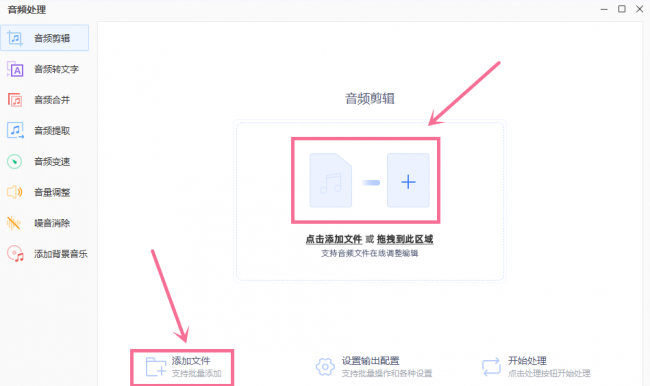Click the 添加文件 button label
The width and height of the screenshot is (650, 386).
(191, 361)
